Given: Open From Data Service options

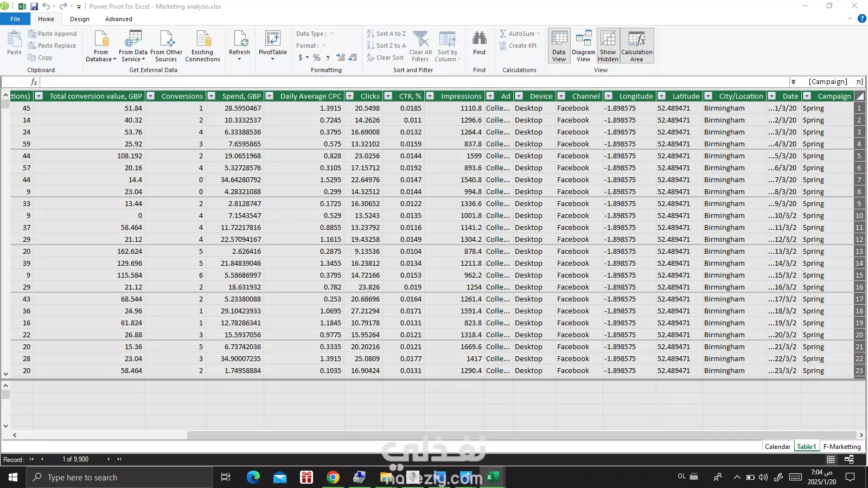Looking at the screenshot, I should coord(133,46).
